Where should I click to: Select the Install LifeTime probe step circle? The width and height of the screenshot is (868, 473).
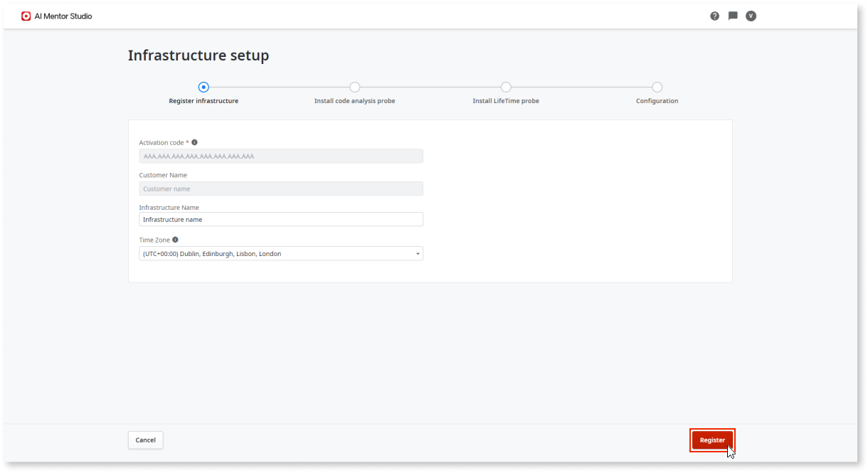click(506, 86)
